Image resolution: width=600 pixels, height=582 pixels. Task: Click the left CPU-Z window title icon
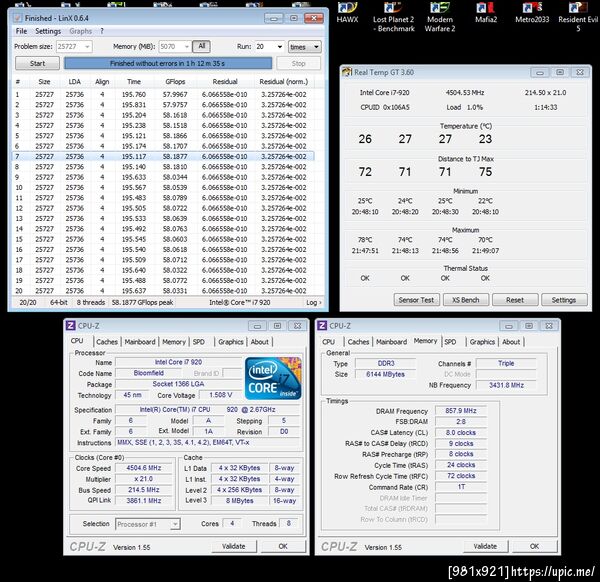70,326
